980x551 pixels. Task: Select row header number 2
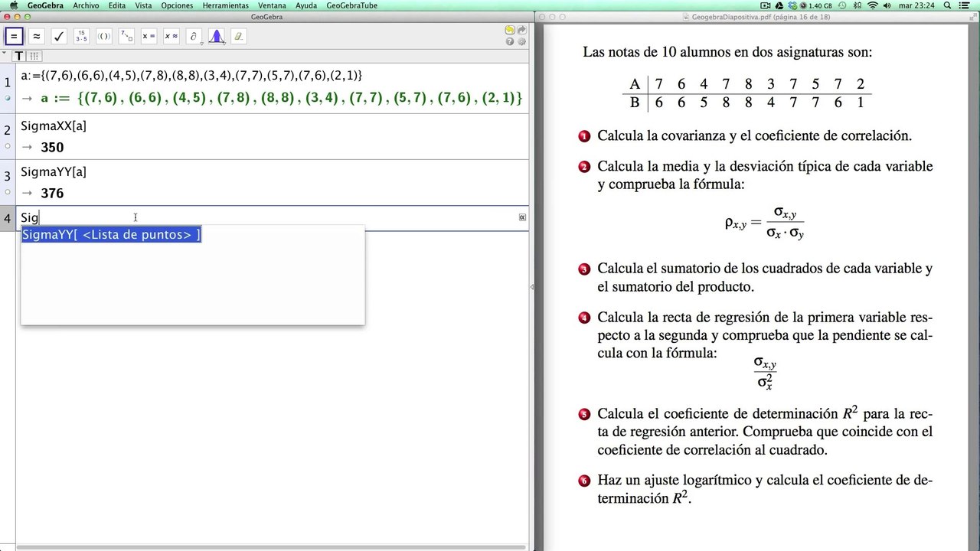(8, 130)
